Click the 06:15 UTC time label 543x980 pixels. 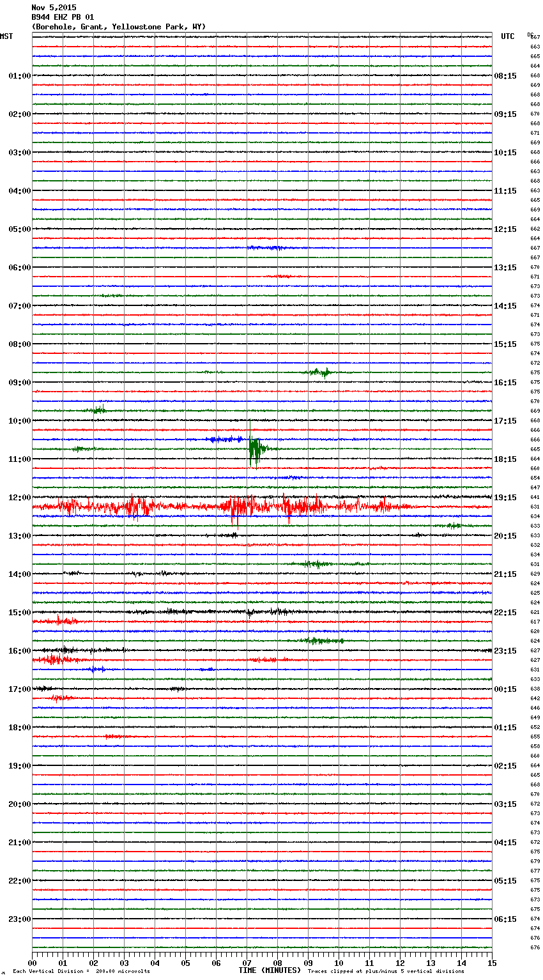[x=505, y=919]
